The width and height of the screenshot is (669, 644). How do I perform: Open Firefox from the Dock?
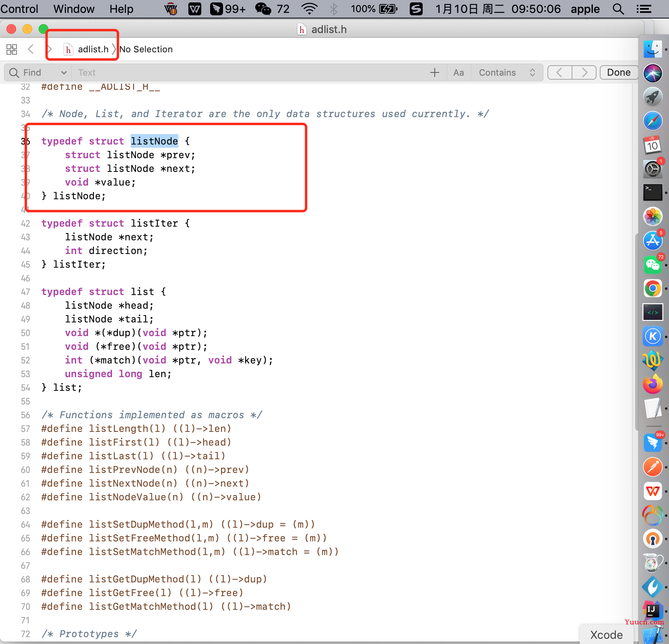point(652,384)
